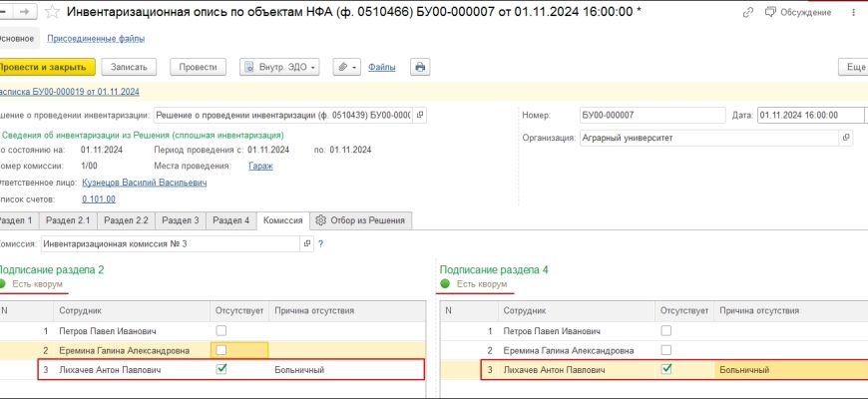The height and width of the screenshot is (399, 868).
Task: Click the print icon in the toolbar
Action: pyautogui.click(x=420, y=67)
